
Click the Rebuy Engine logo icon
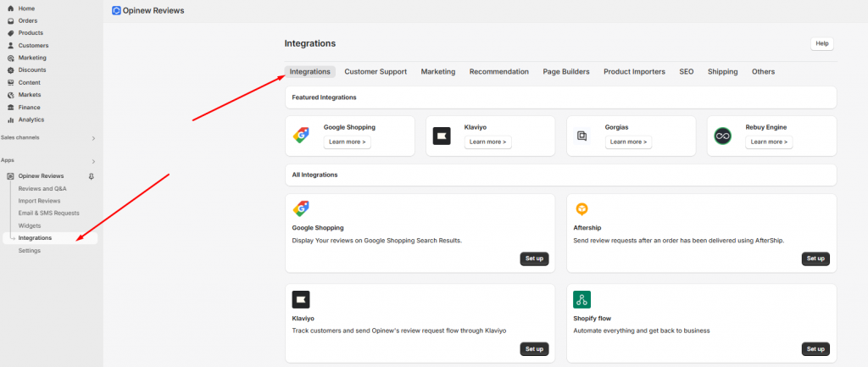[722, 136]
